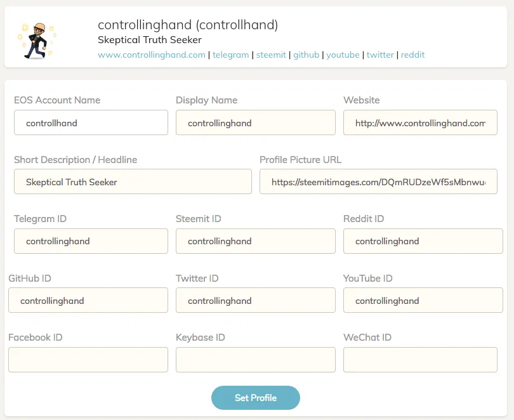Open the steemit profile link
The height and width of the screenshot is (420, 514).
pos(271,55)
